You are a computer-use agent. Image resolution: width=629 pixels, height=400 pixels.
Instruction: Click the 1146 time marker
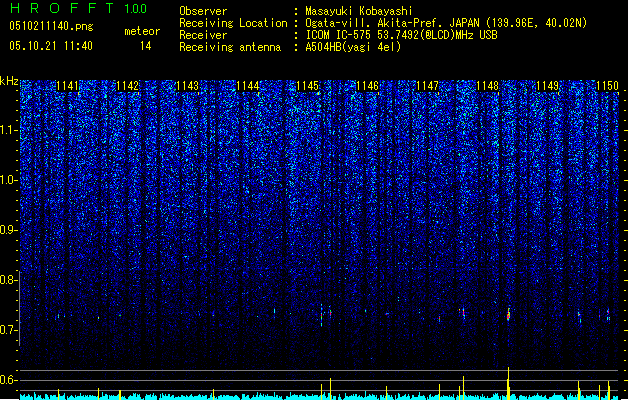click(x=368, y=86)
